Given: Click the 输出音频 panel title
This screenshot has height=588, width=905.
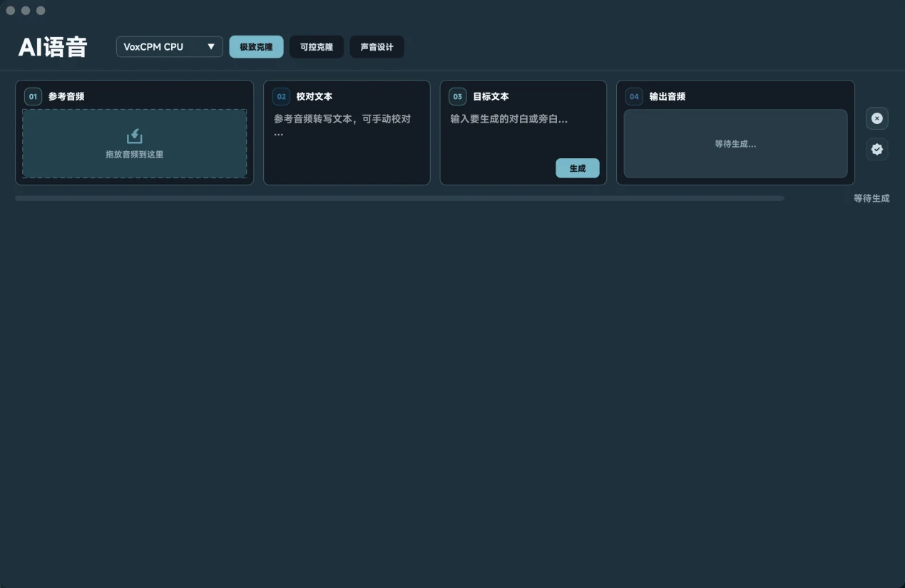Looking at the screenshot, I should click(668, 96).
